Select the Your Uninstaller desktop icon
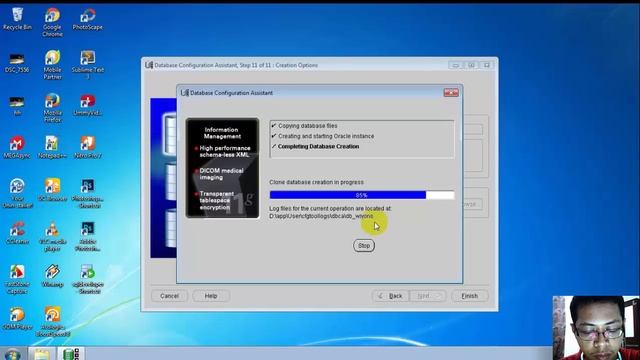The height and width of the screenshot is (360, 640). click(17, 194)
